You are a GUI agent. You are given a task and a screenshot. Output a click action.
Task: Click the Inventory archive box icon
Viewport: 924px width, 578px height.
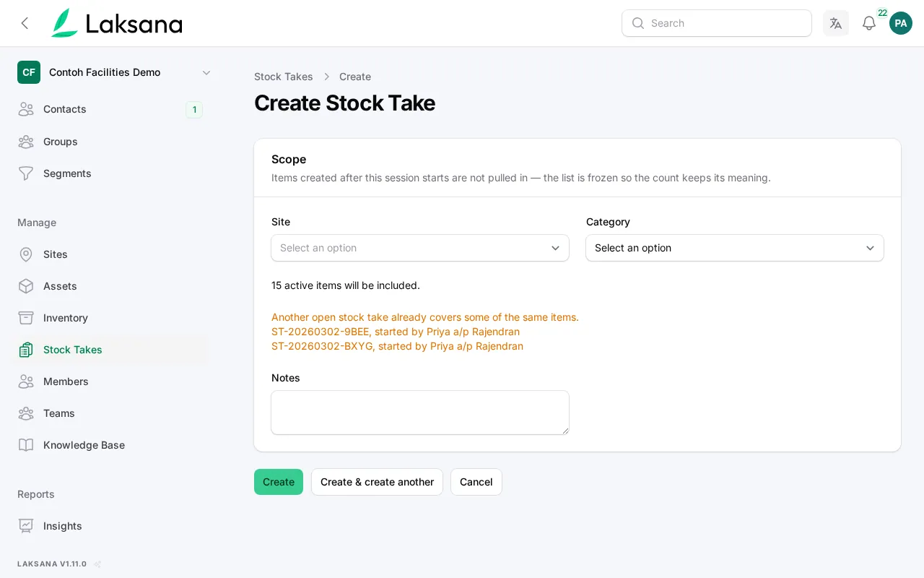pyautogui.click(x=26, y=318)
